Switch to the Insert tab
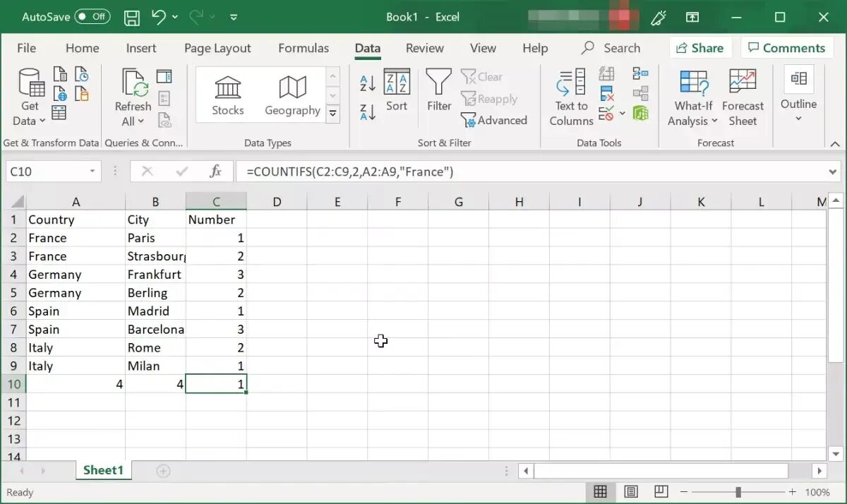 [x=141, y=48]
